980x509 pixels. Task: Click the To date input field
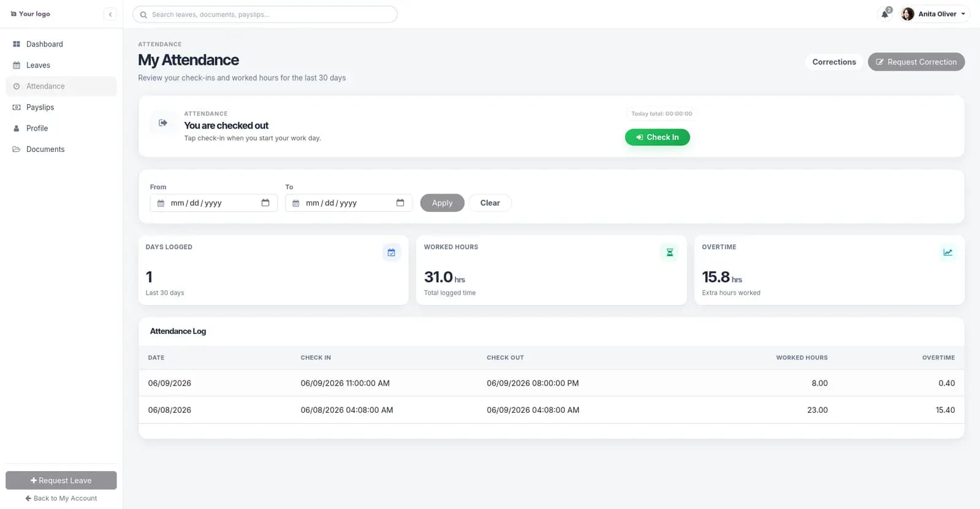pyautogui.click(x=349, y=203)
